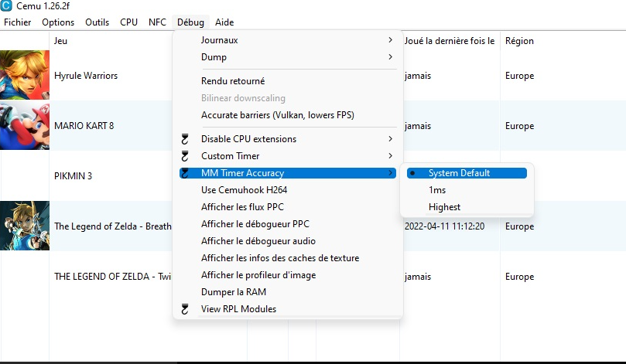Image resolution: width=626 pixels, height=364 pixels.
Task: Click the icon next to View RPL Modules
Action: pos(185,309)
